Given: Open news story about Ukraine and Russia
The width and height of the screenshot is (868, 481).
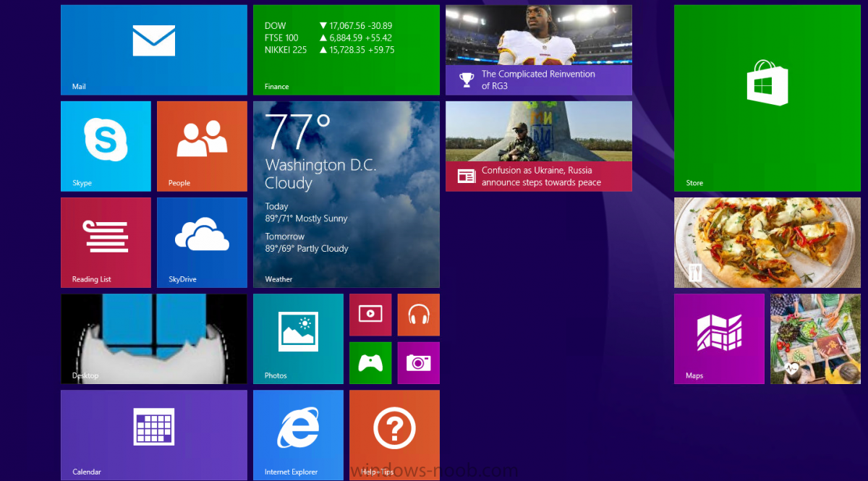Looking at the screenshot, I should coord(539,146).
